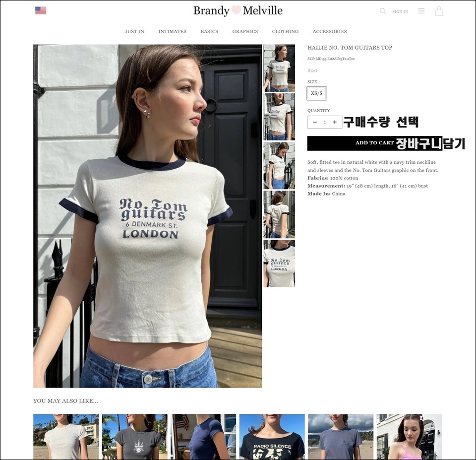Click the Measurement details line
Screen dimensions: 476x460
[x=367, y=186]
